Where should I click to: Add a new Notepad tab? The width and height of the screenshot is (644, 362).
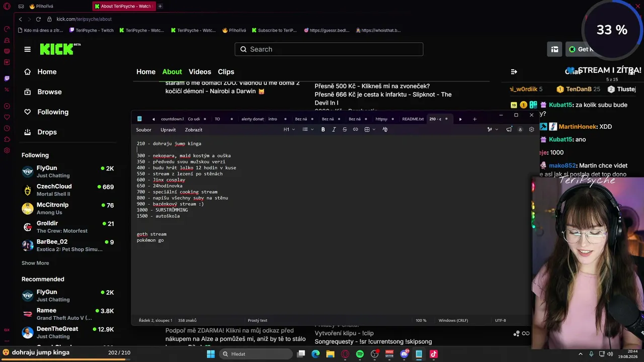[474, 119]
